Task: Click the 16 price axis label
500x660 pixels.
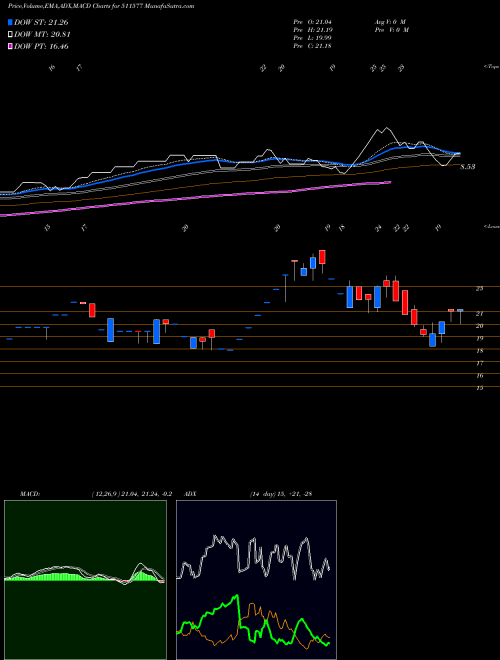Action: tap(479, 375)
